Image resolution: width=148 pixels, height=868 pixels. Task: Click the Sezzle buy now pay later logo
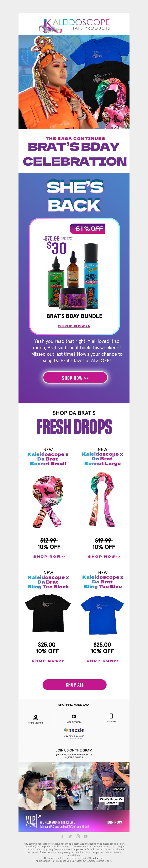(x=74, y=731)
